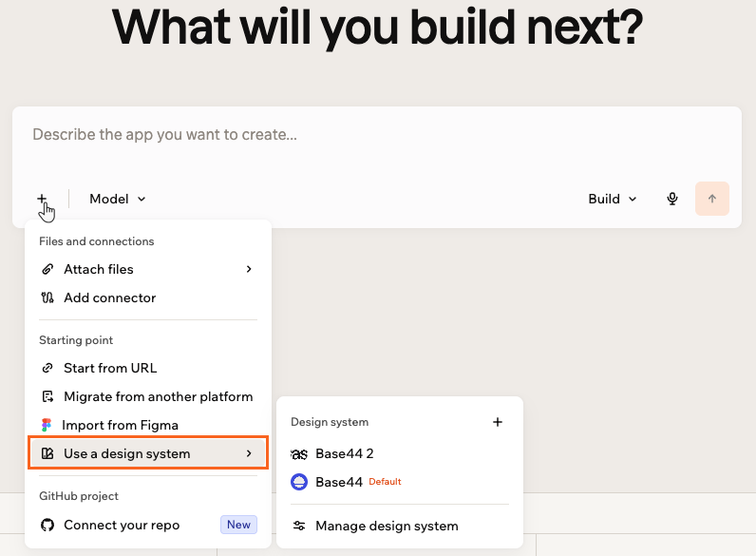Screen dimensions: 756x556
Task: Choose Migrate from another platform
Action: pos(147,396)
